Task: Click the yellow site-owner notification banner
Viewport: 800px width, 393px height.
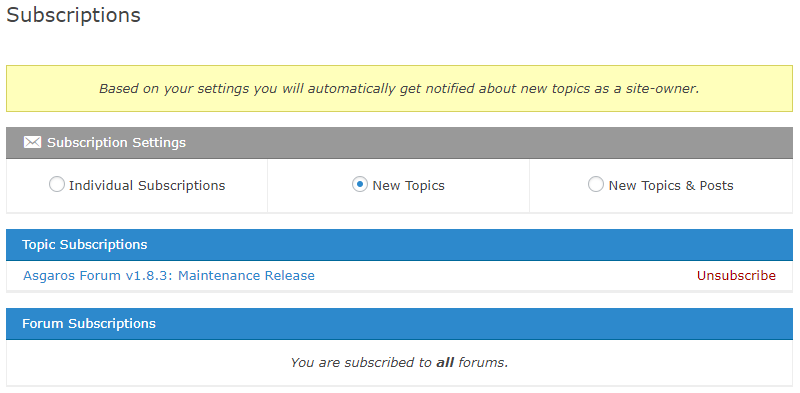Action: tap(399, 88)
